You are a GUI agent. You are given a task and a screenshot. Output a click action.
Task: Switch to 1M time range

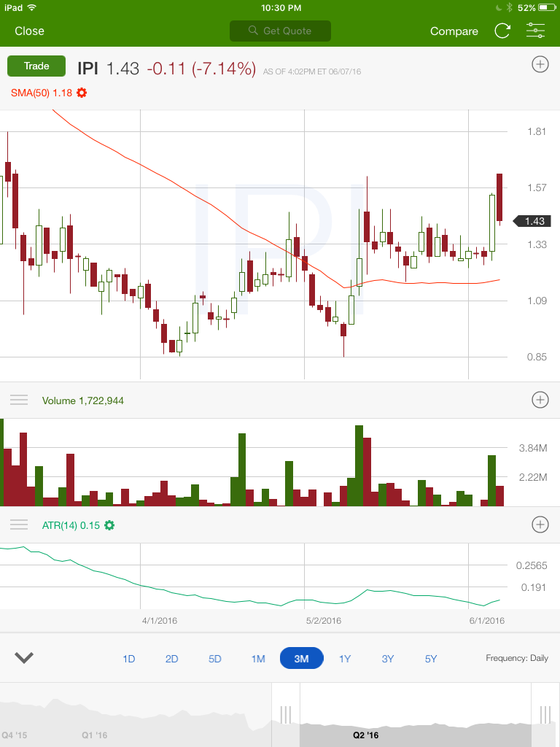tap(258, 659)
